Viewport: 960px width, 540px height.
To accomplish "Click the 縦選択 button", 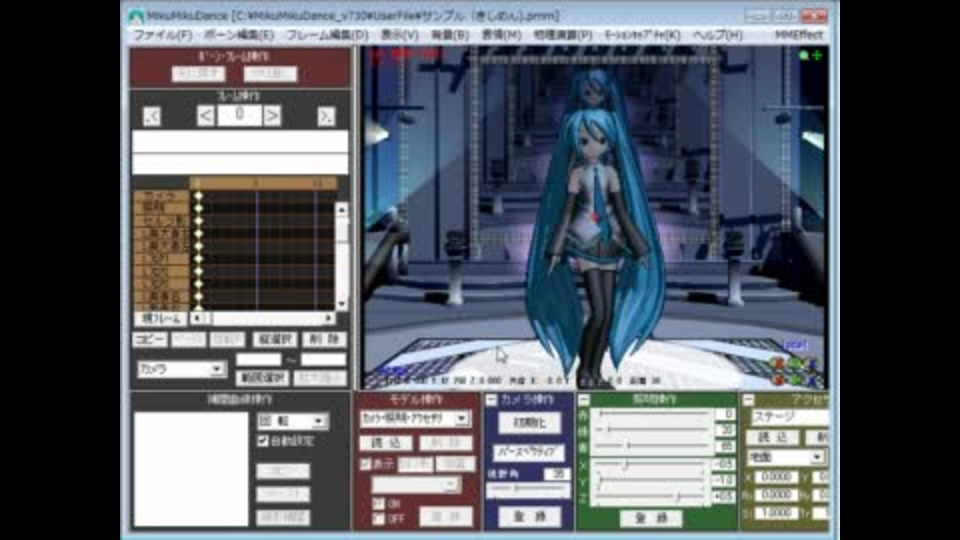I will (275, 339).
